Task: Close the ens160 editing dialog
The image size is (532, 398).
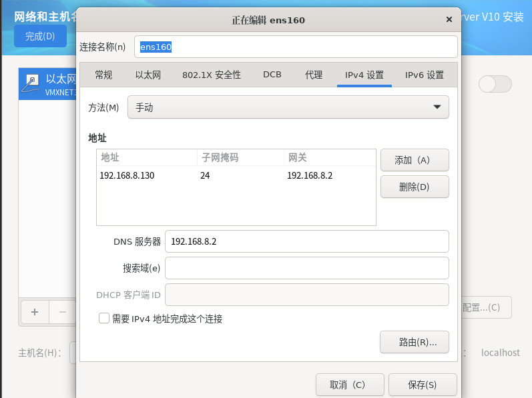Action: pos(449,20)
